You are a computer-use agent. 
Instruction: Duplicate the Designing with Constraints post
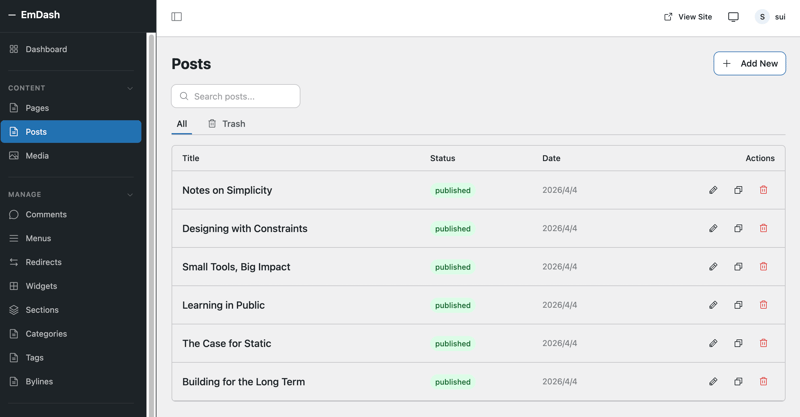(738, 228)
